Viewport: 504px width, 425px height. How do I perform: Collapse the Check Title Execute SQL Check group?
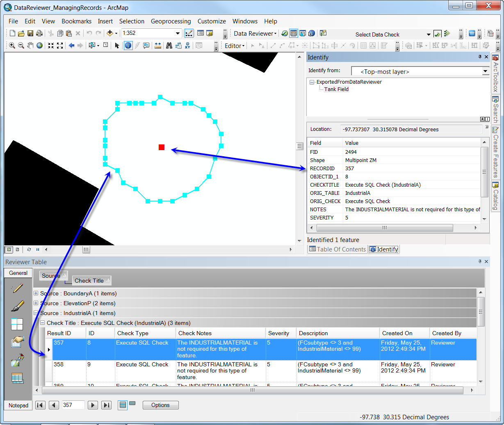coord(42,323)
